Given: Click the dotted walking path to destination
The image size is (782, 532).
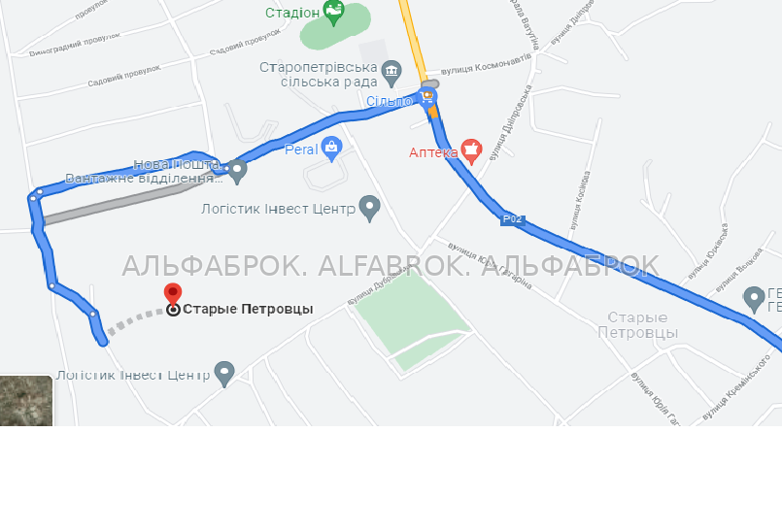Looking at the screenshot, I should [136, 320].
